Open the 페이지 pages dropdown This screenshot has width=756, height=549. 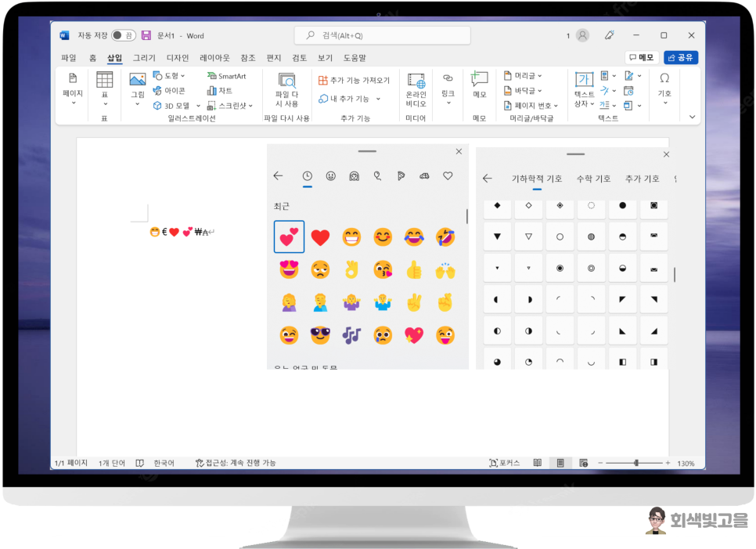tap(73, 90)
